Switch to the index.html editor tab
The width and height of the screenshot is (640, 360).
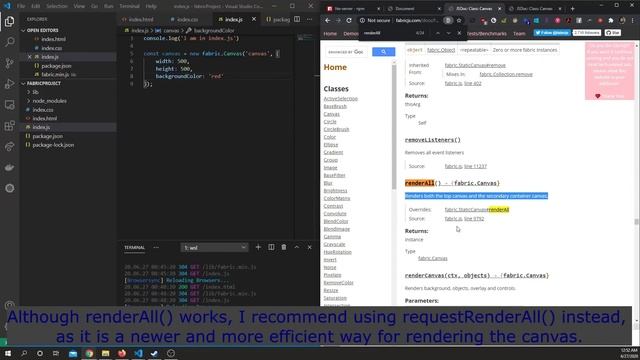(x=141, y=19)
